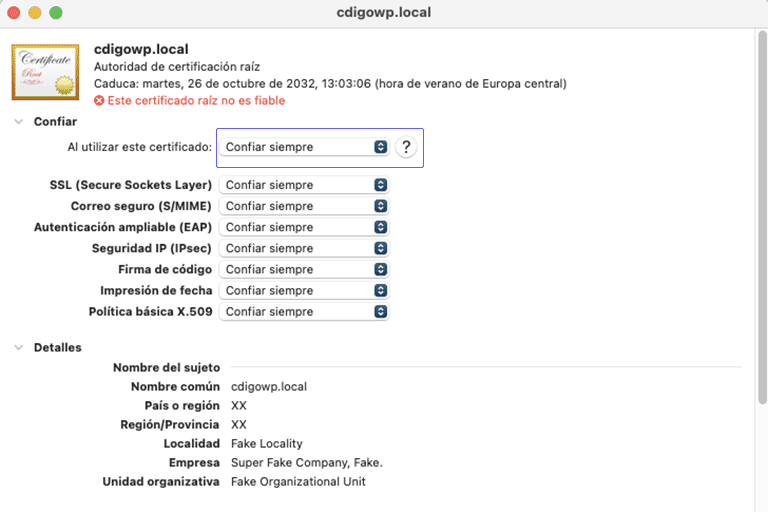Viewport: 768px width, 512px height.
Task: Click the 'Al utilizar este certificado:' label
Action: 140,147
